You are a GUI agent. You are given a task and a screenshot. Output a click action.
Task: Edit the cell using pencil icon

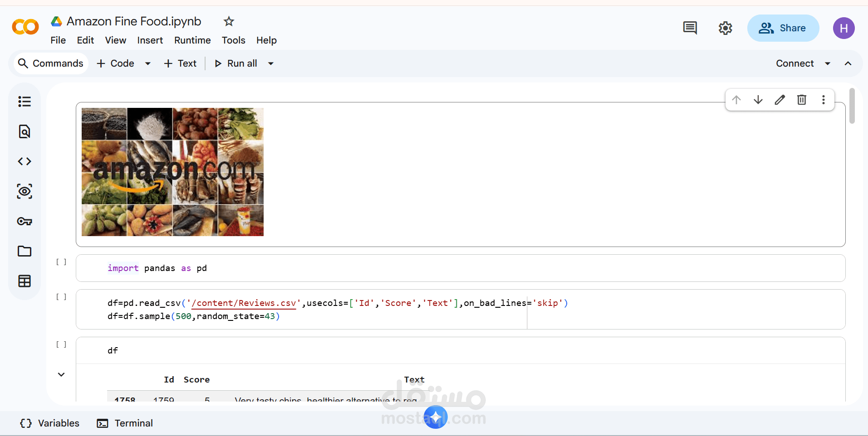[780, 99]
